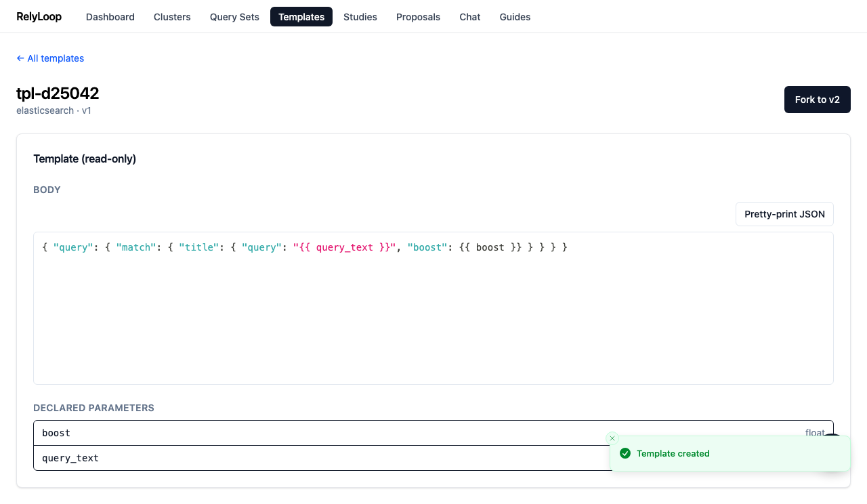The height and width of the screenshot is (504, 867).
Task: Click the float type label for boost
Action: click(815, 432)
